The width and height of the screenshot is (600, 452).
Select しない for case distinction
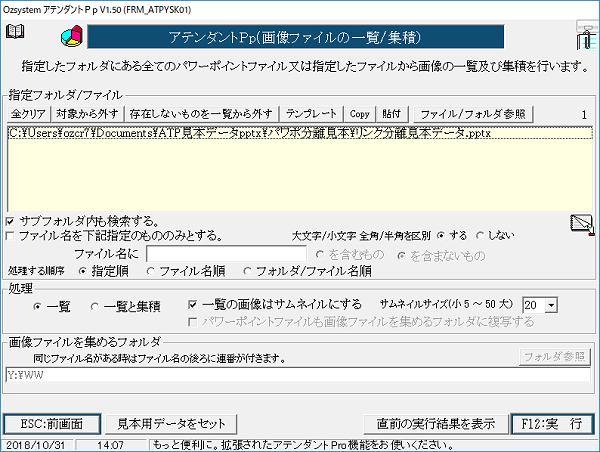tap(479, 235)
